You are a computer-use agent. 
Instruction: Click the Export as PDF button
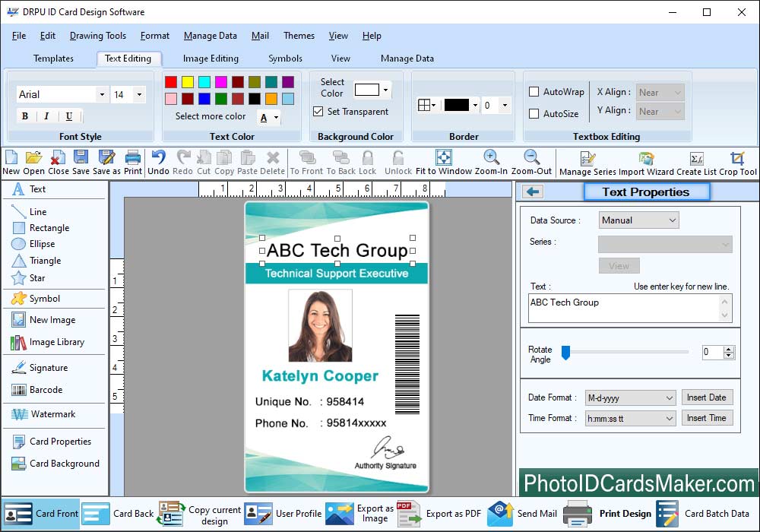point(439,514)
